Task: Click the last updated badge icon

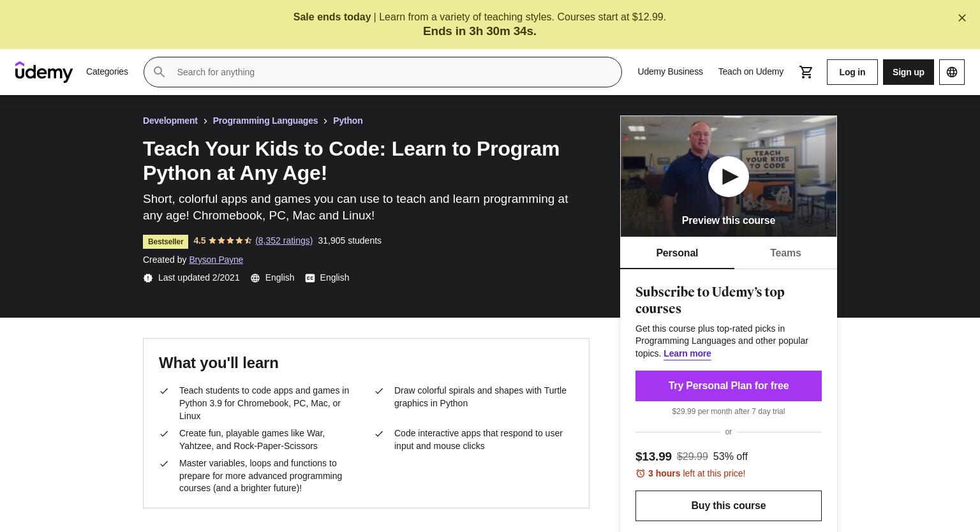Action: pyautogui.click(x=148, y=278)
